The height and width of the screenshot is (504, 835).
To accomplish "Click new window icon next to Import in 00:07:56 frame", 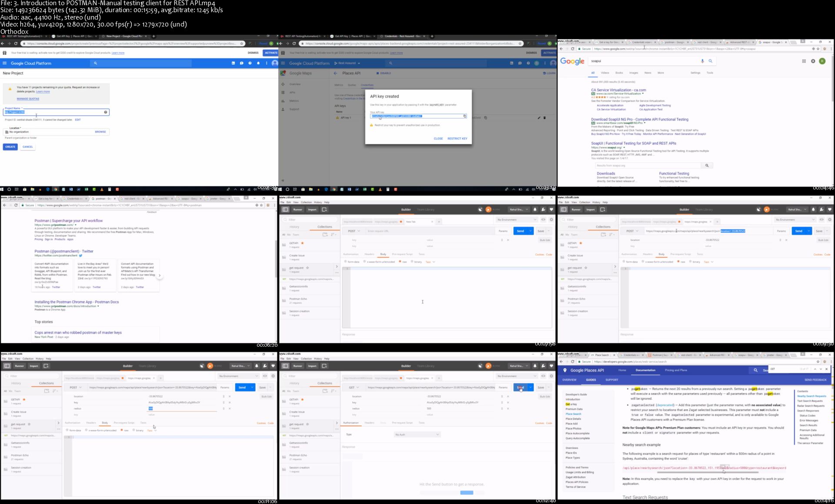I will pos(324,209).
